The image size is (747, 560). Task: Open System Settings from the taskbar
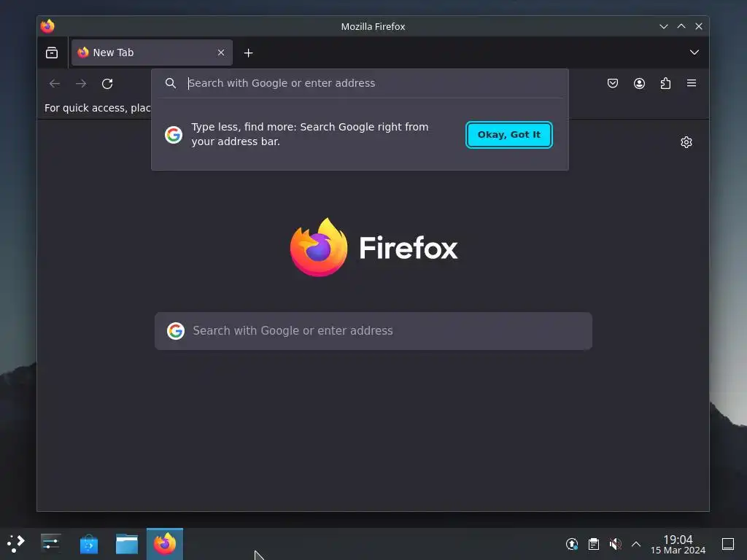[x=50, y=544]
